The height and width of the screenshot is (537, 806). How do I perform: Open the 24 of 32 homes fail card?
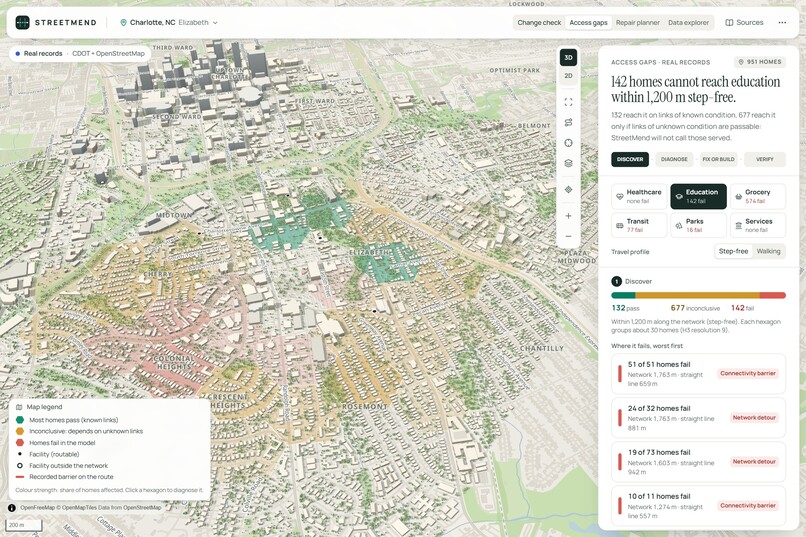(x=698, y=418)
